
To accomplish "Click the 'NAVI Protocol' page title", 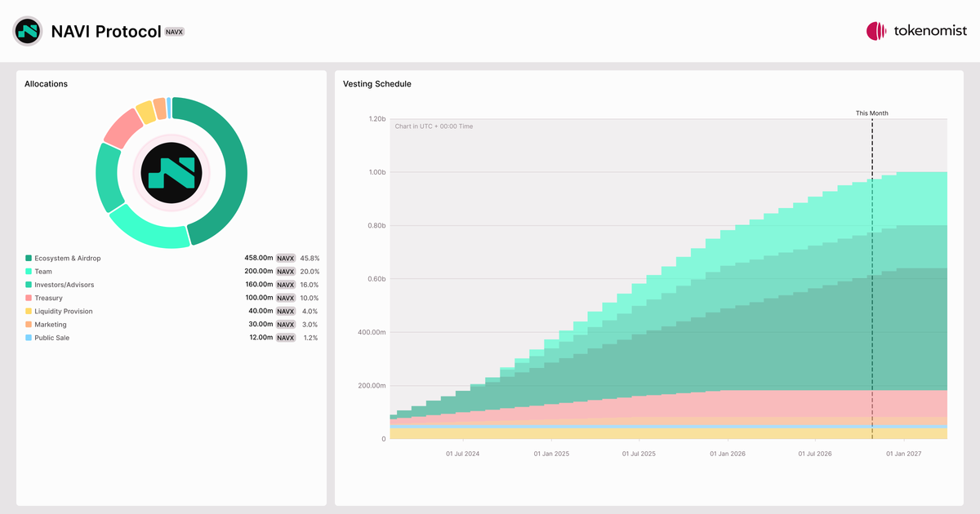I will click(105, 32).
